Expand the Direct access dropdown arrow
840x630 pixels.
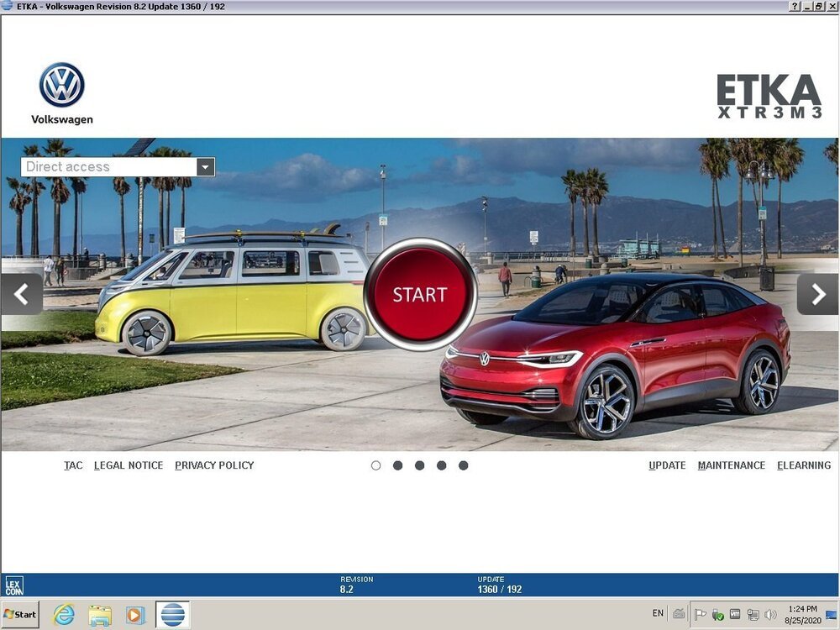206,167
